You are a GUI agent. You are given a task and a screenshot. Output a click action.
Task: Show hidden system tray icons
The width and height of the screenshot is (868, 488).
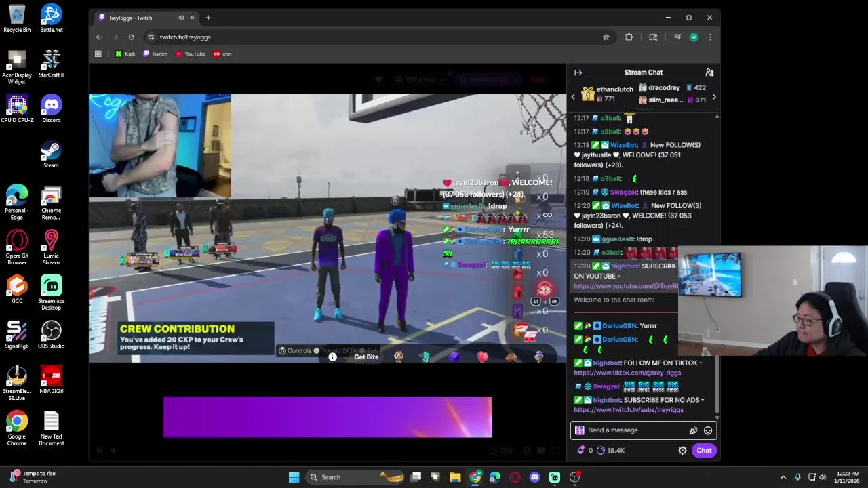coord(783,477)
